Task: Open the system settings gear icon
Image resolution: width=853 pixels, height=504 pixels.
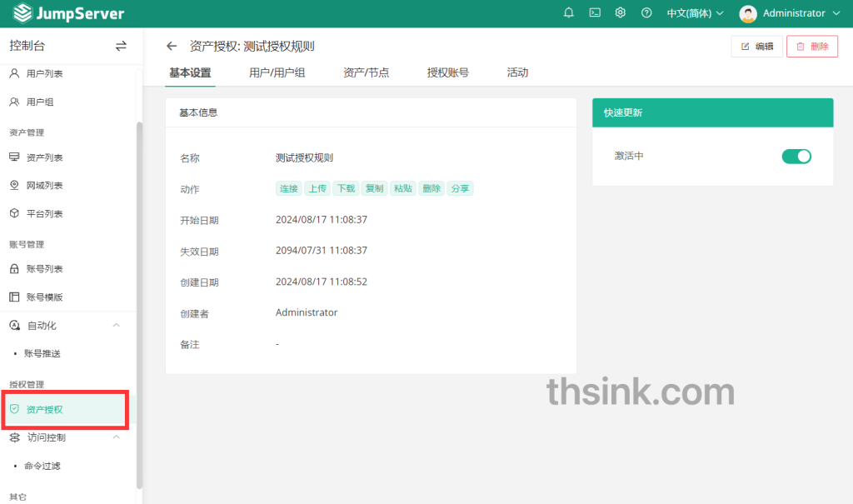Action: coord(620,13)
